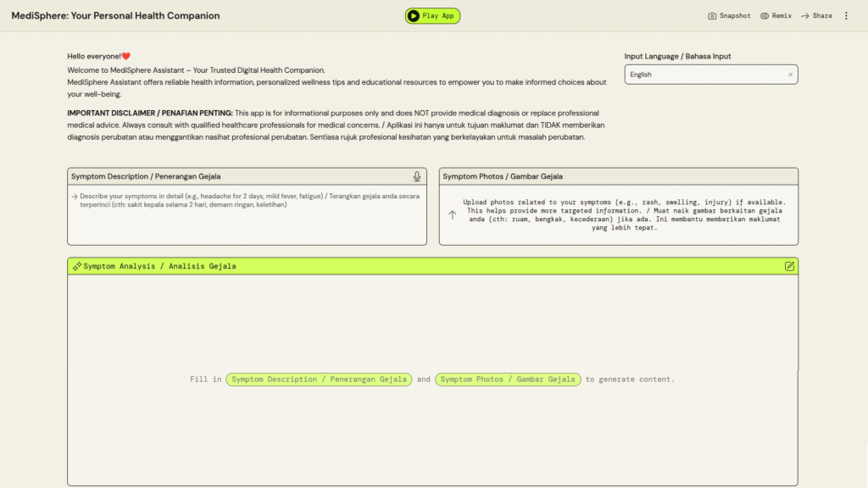Take a snapshot using the camera icon
The image size is (868, 488).
(x=713, y=16)
